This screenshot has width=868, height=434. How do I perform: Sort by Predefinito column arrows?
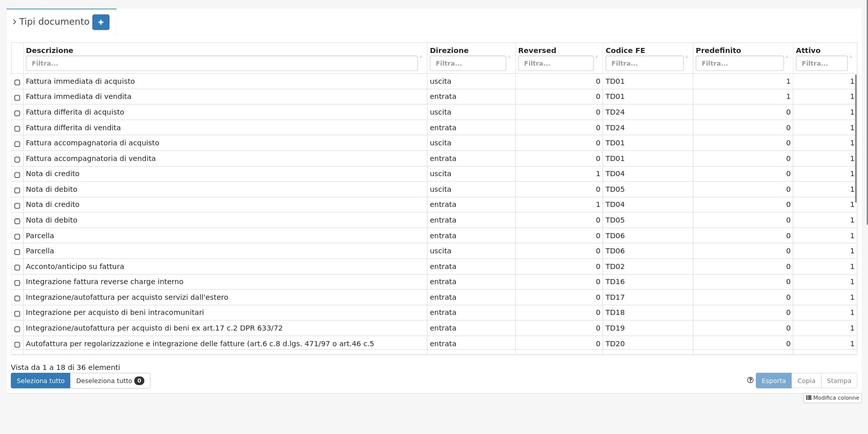click(787, 57)
